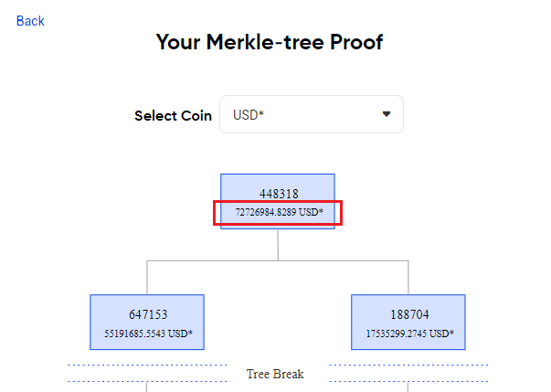Select the root node ID 448318
Image resolution: width=551 pixels, height=392 pixels.
pyautogui.click(x=278, y=194)
